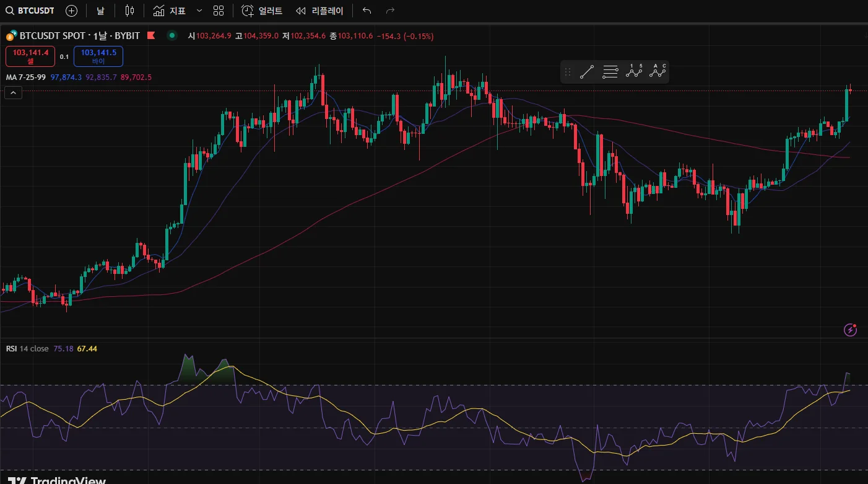Open the 지표 indicators dialog
868x484 pixels.
(x=169, y=11)
